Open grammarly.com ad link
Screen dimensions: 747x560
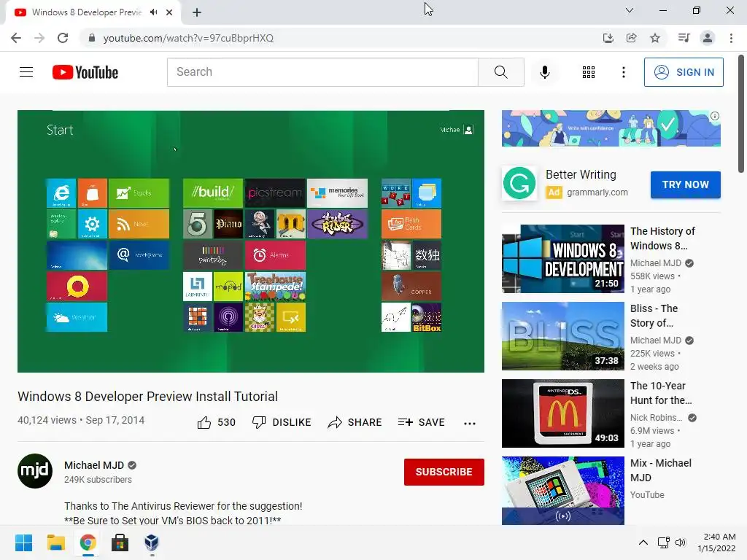597,192
